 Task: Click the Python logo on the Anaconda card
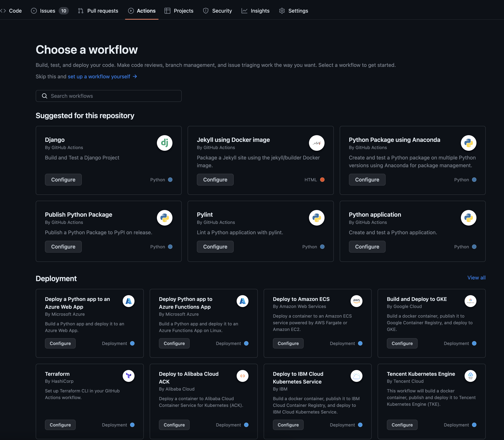tap(468, 143)
